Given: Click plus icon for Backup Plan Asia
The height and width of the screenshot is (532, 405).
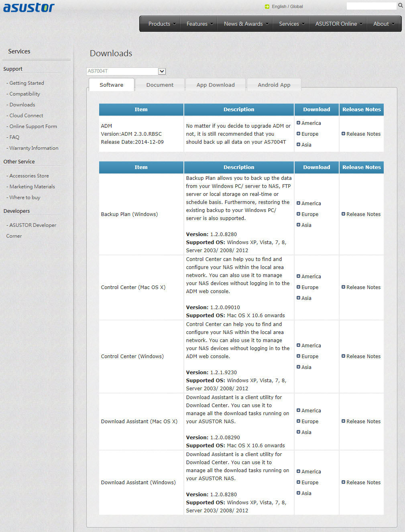Looking at the screenshot, I should [298, 225].
